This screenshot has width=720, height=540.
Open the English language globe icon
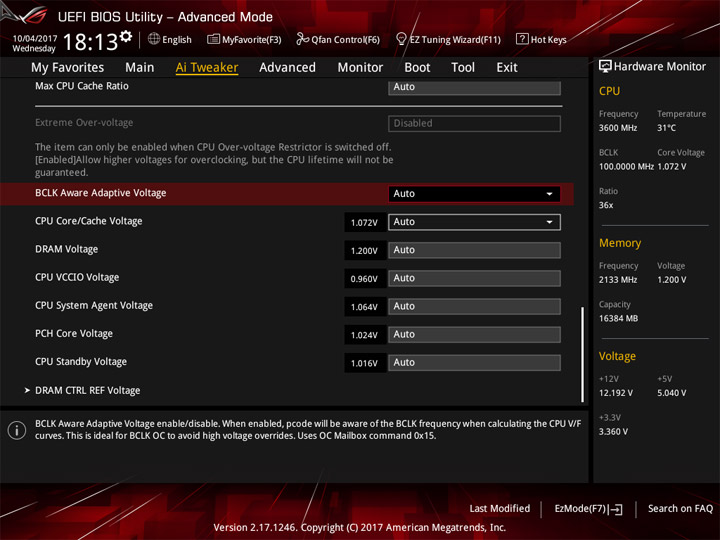[154, 39]
